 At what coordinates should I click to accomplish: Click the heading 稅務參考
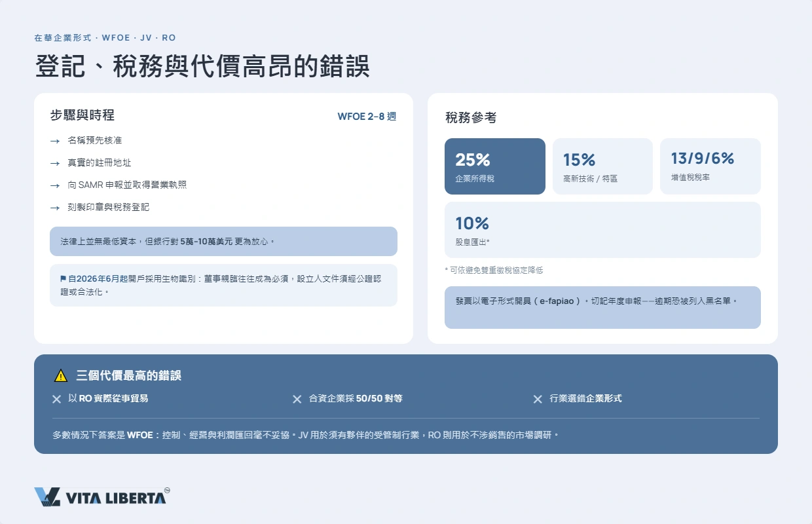click(x=471, y=118)
